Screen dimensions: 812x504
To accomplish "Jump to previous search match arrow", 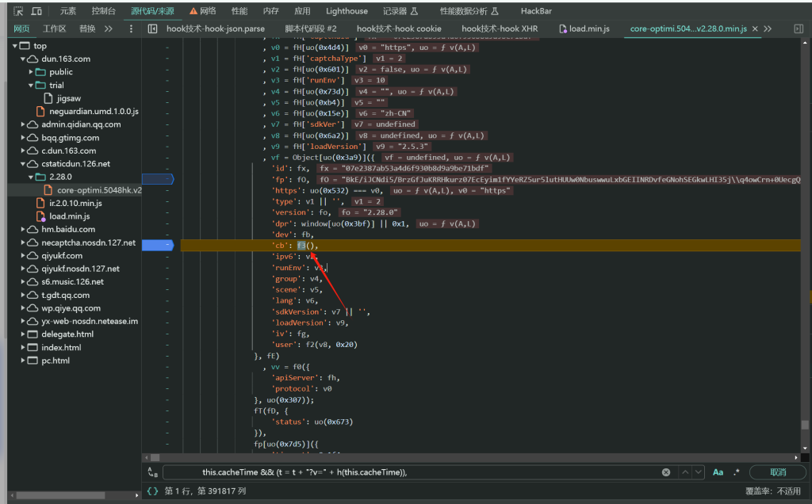I will point(684,472).
